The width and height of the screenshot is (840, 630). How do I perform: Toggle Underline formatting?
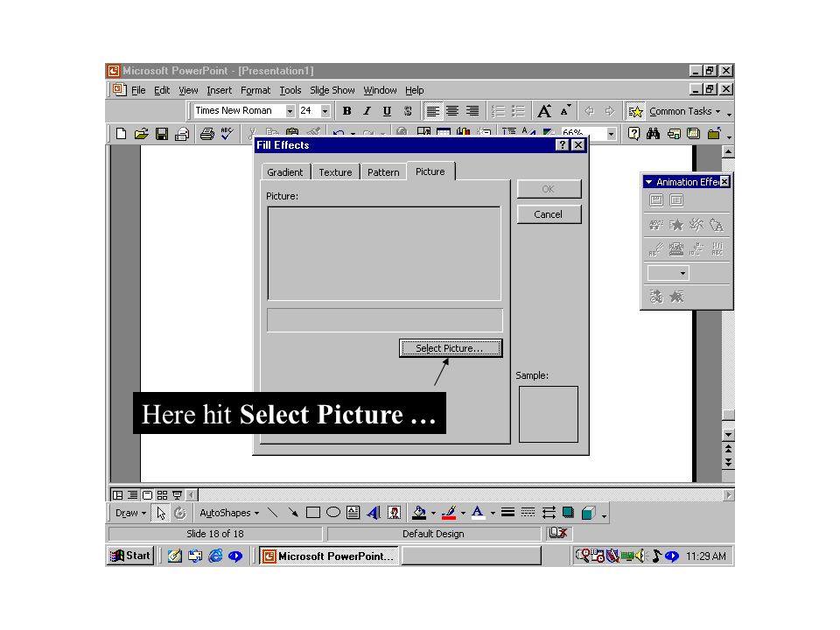pyautogui.click(x=387, y=111)
